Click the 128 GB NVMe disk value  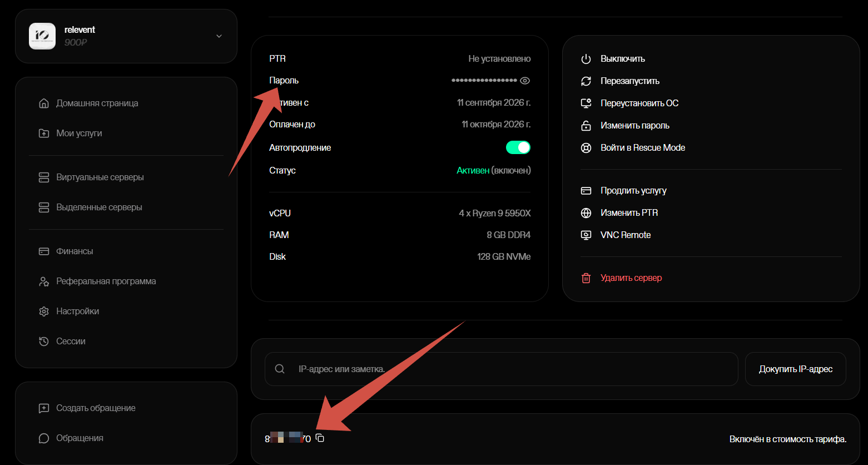[504, 257]
